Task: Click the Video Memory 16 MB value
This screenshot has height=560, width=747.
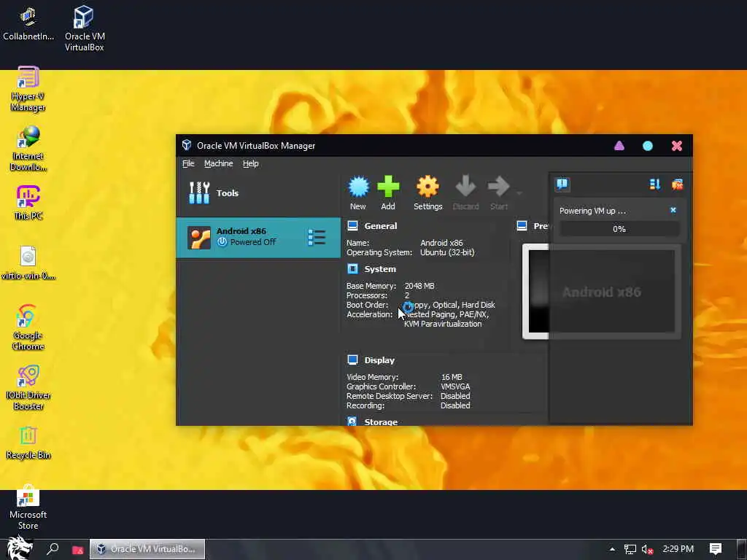Action: click(451, 377)
